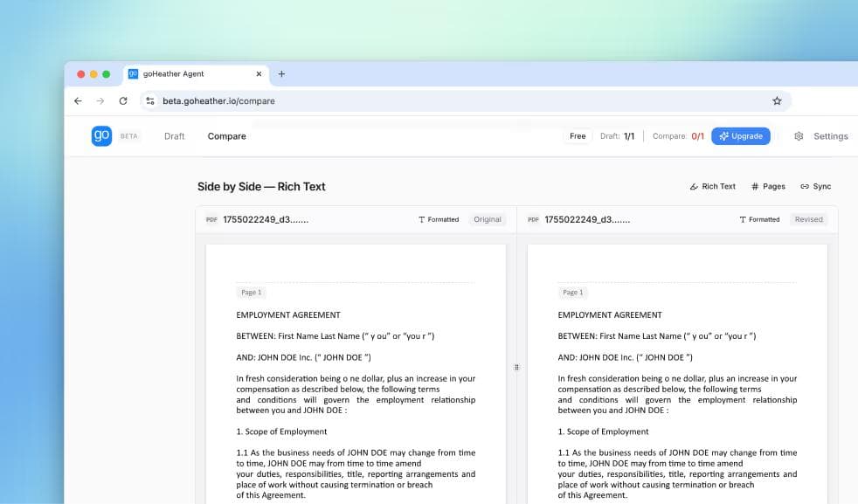Click the address bar URL beta.goheather.io/compare
The width and height of the screenshot is (858, 504).
click(x=218, y=100)
